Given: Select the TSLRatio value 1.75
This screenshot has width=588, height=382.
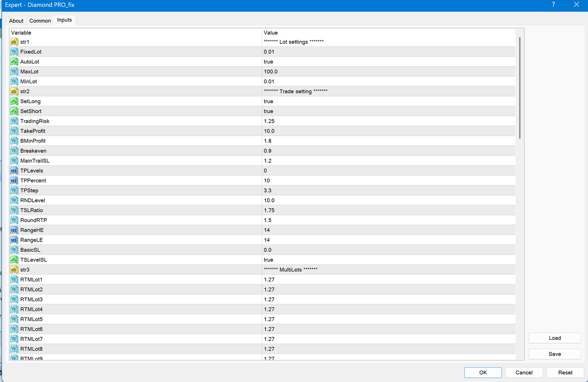Looking at the screenshot, I should [269, 210].
